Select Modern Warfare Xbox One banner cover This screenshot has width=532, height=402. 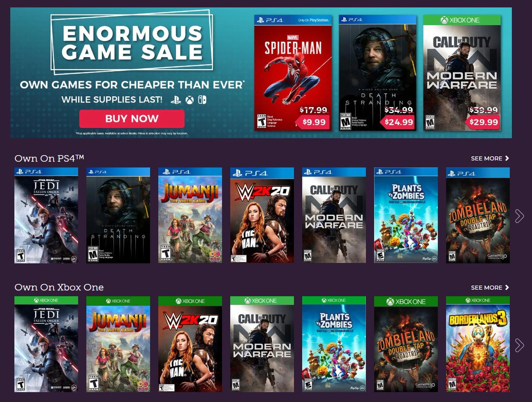coord(462,73)
